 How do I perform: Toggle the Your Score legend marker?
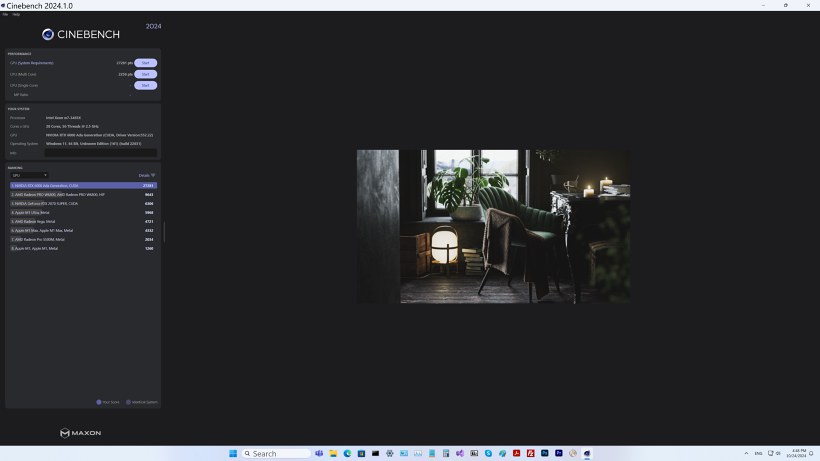[x=99, y=402]
